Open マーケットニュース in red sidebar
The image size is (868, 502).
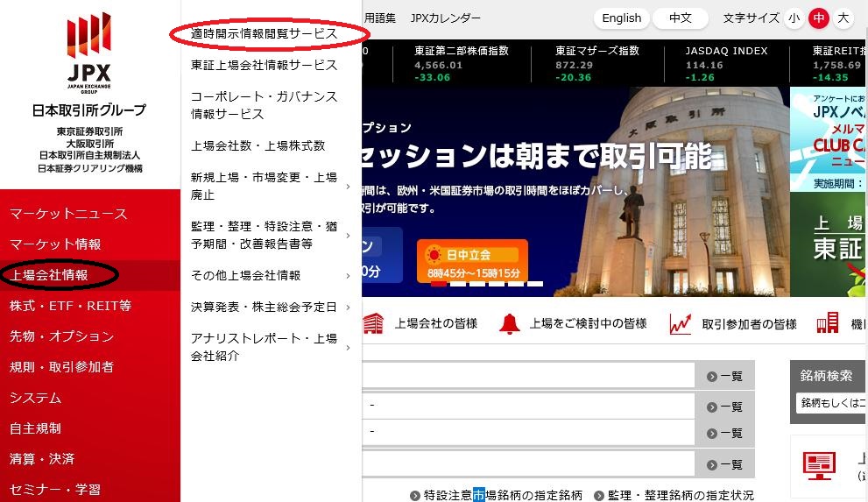[68, 214]
